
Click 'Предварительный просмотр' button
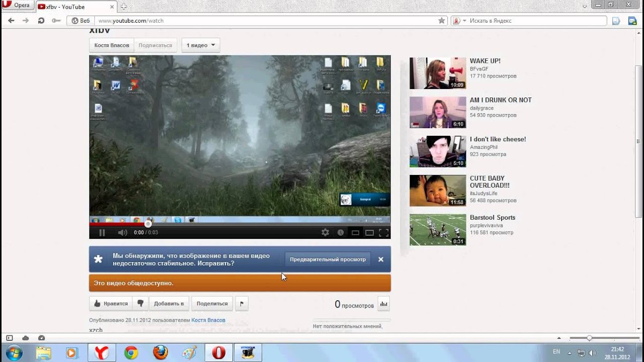tap(328, 259)
